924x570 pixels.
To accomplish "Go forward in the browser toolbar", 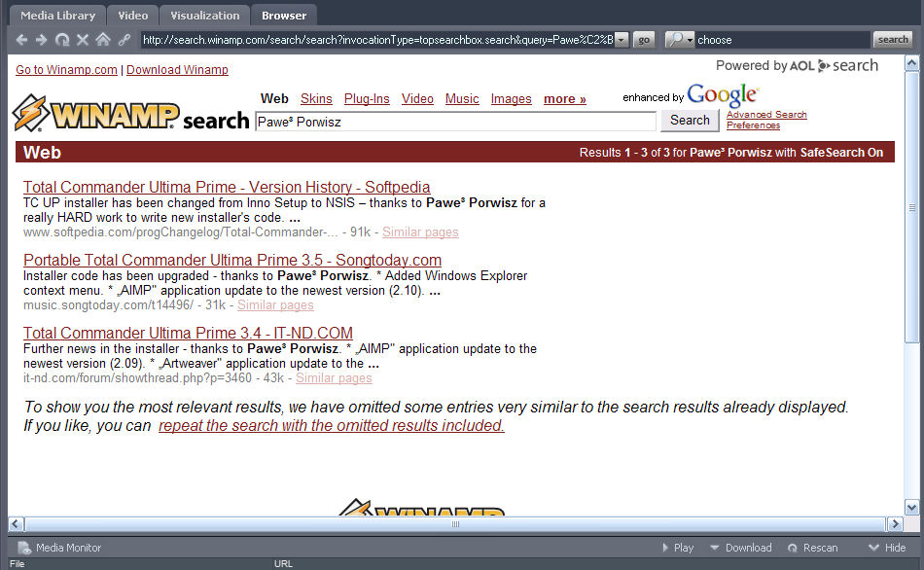I will point(41,40).
